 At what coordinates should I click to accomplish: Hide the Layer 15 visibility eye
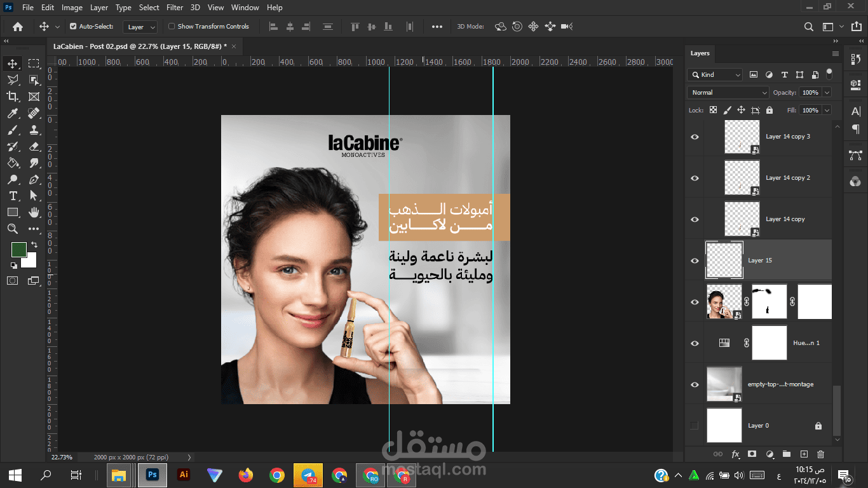pos(695,261)
